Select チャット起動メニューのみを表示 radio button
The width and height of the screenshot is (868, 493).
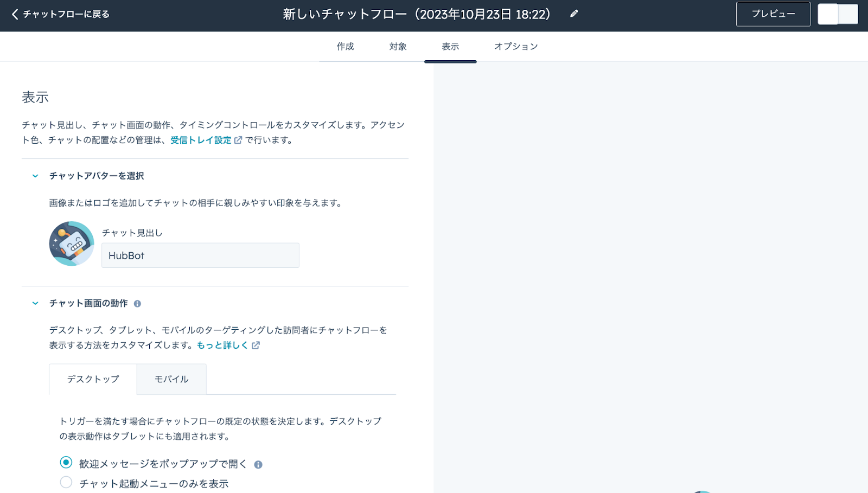66,482
